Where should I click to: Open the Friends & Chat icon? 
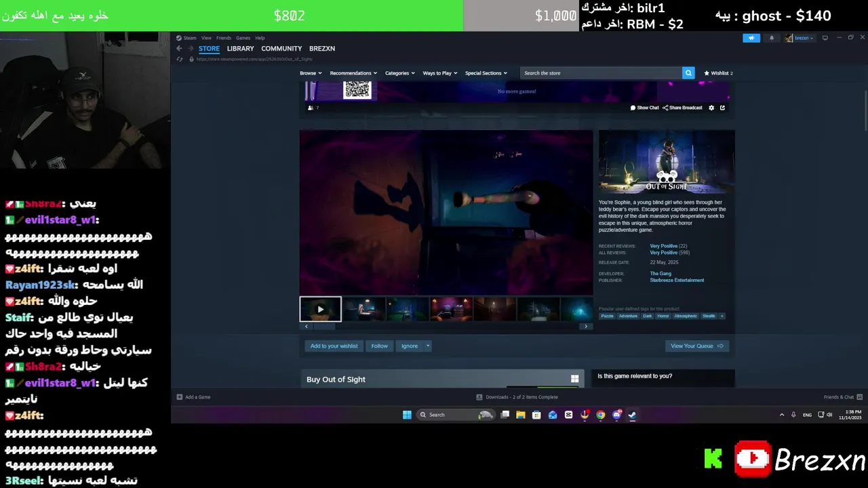coord(860,397)
